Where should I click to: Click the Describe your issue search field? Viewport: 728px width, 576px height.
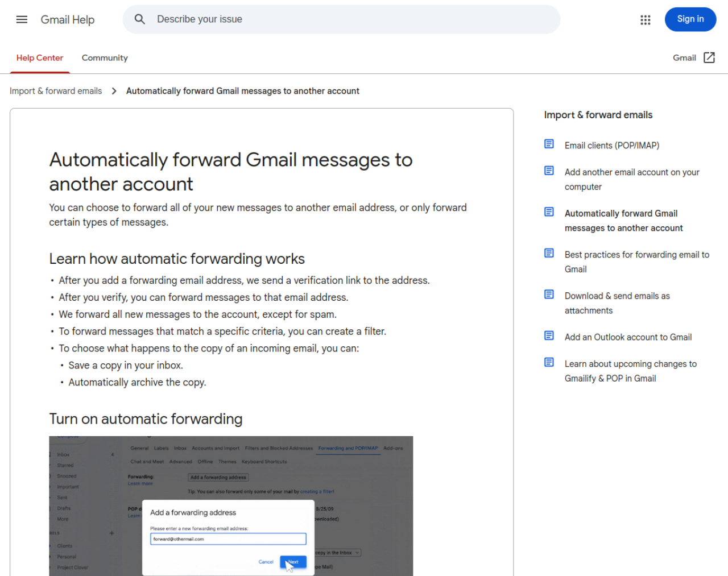point(341,19)
